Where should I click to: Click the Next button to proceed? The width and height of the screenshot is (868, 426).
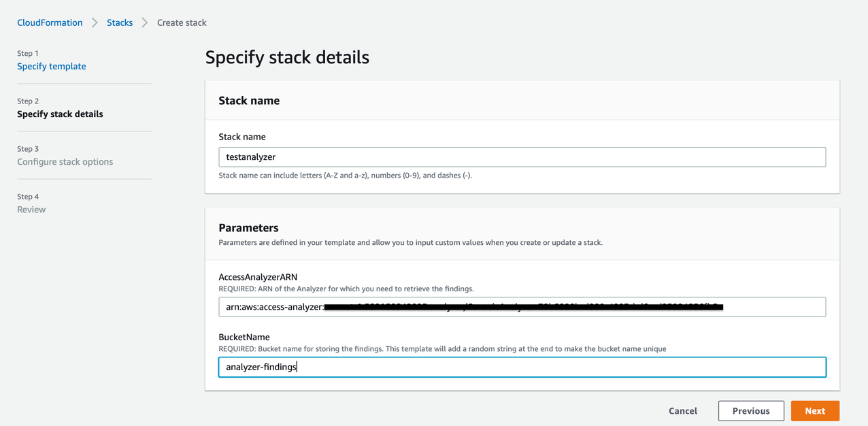[x=814, y=410]
